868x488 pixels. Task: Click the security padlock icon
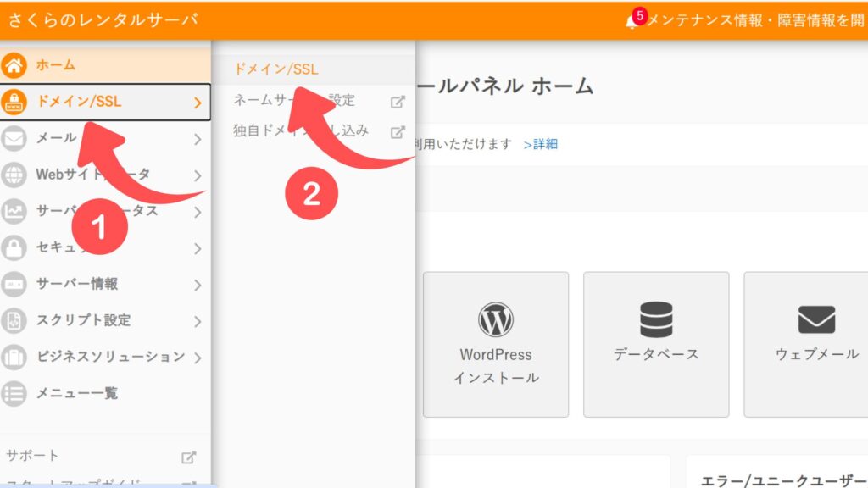[x=14, y=248]
